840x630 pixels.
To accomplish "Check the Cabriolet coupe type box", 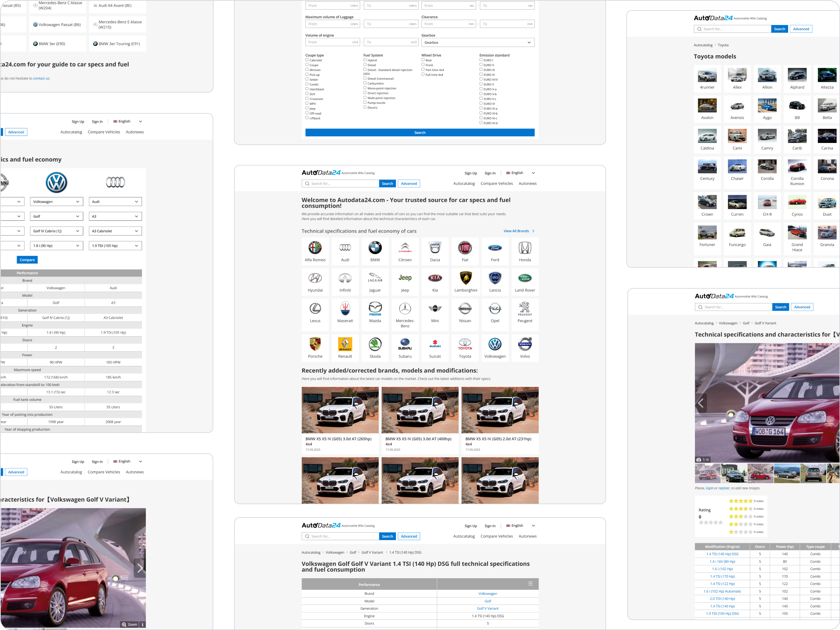I will tap(307, 60).
